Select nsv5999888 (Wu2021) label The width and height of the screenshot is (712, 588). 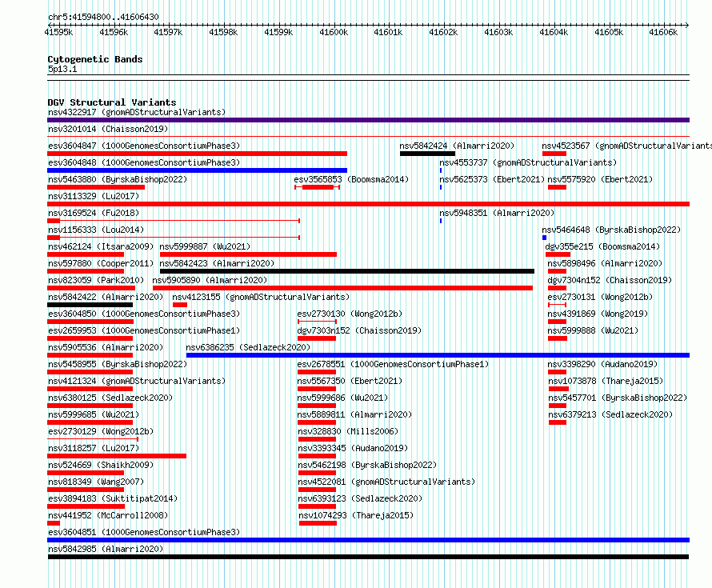[593, 330]
